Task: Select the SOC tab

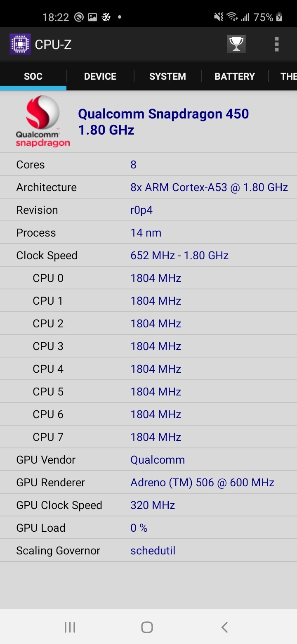Action: [x=33, y=76]
